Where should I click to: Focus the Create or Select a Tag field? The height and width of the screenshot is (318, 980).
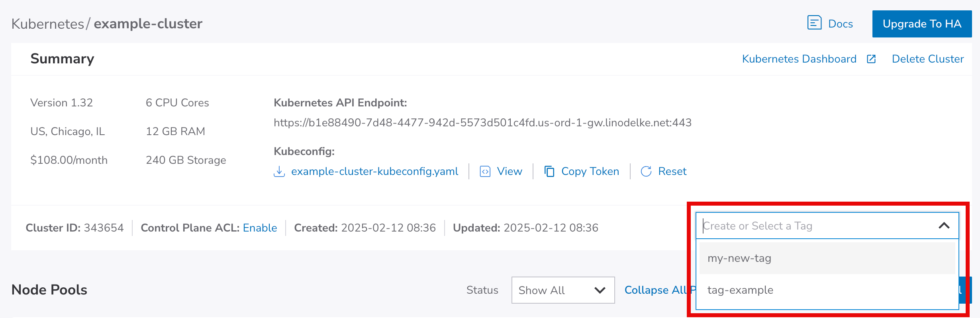tap(817, 226)
